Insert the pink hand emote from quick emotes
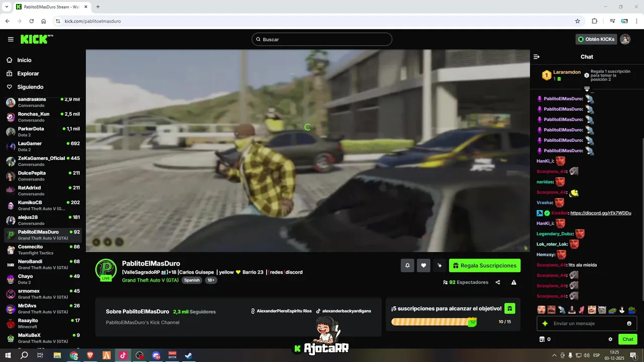 [x=582, y=310]
